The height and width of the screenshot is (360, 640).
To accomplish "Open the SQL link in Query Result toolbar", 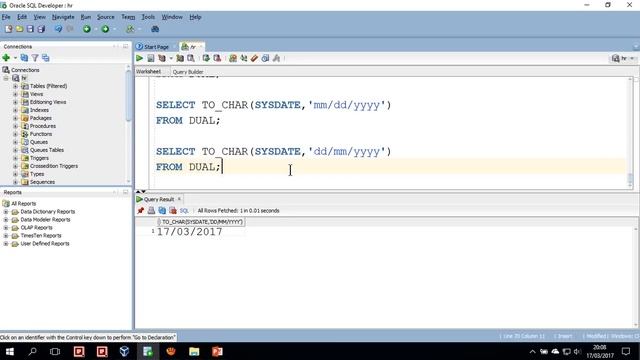I will point(184,211).
